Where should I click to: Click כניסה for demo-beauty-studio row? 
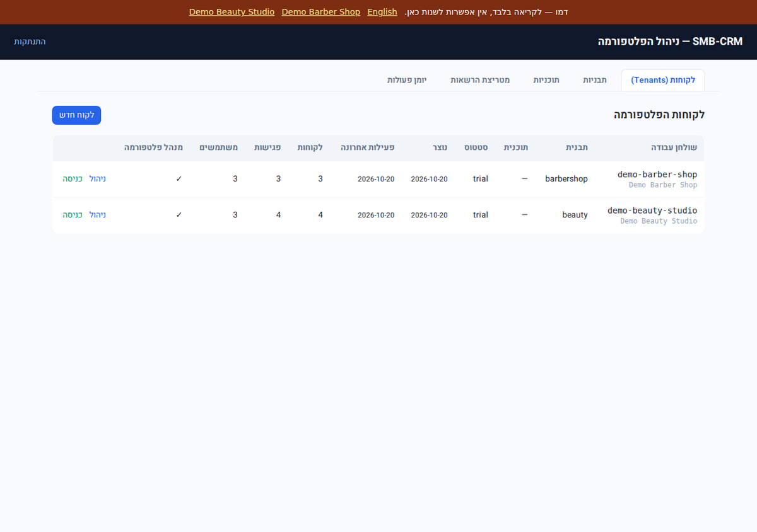point(73,215)
